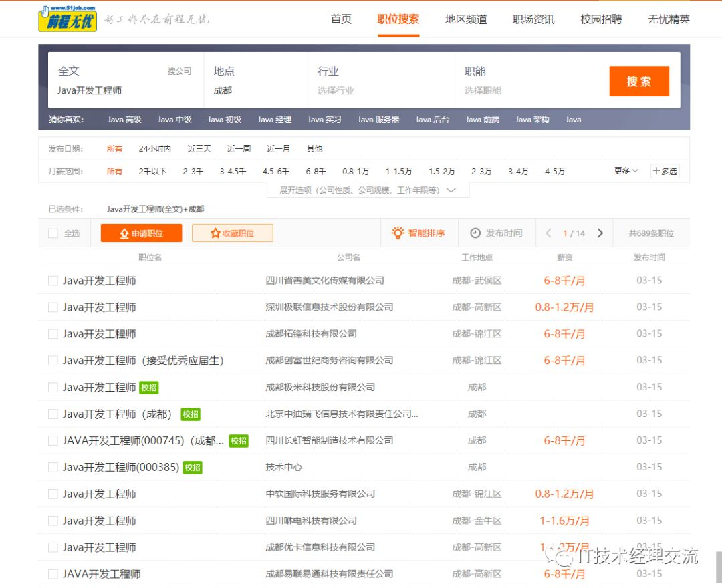This screenshot has height=588, width=722.
Task: Sort results by 发布时间
Action: coord(496,233)
